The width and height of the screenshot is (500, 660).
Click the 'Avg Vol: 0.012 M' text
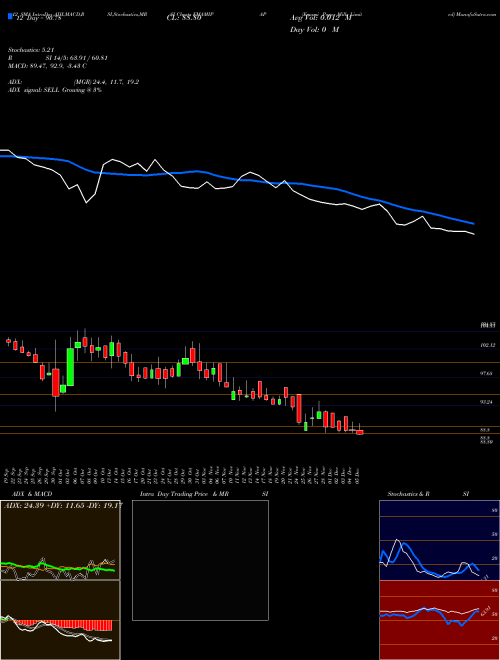coord(321,18)
